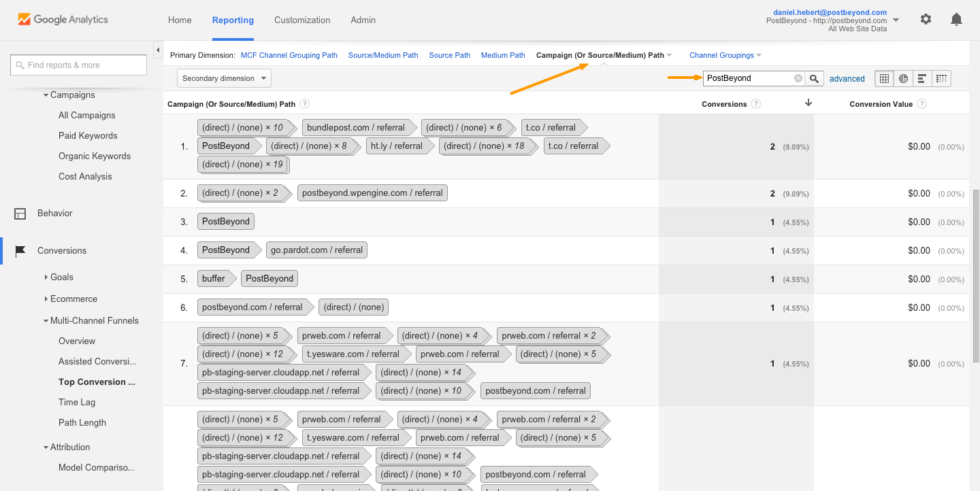Collapse Multi-Channel Funnels section
Viewport: 980px width, 491px height.
[x=46, y=321]
